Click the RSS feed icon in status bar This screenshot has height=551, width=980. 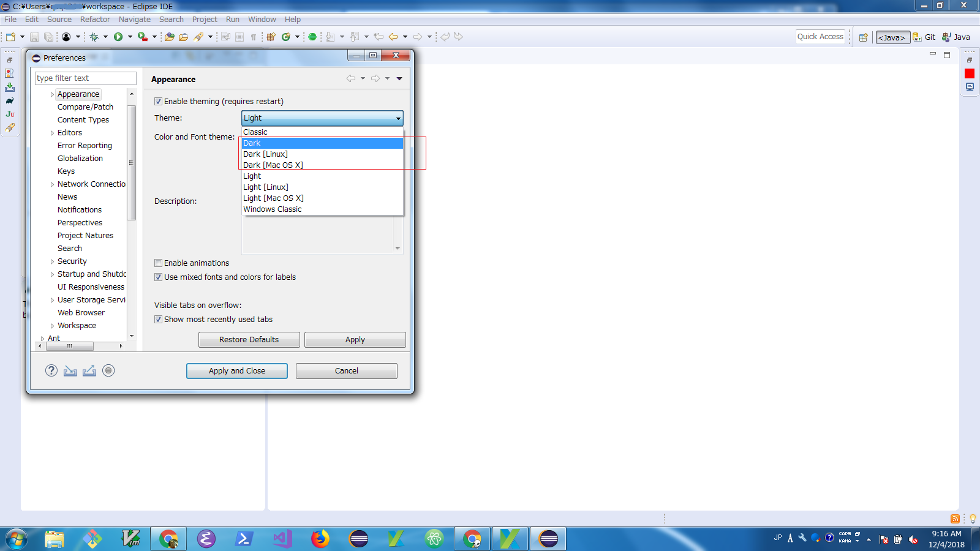coord(955,519)
